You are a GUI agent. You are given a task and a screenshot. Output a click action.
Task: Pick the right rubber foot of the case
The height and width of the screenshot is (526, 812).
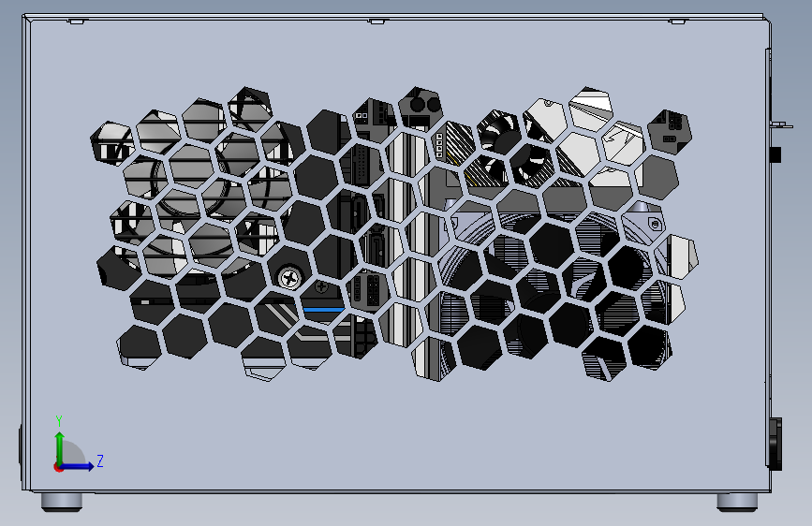pos(737,503)
